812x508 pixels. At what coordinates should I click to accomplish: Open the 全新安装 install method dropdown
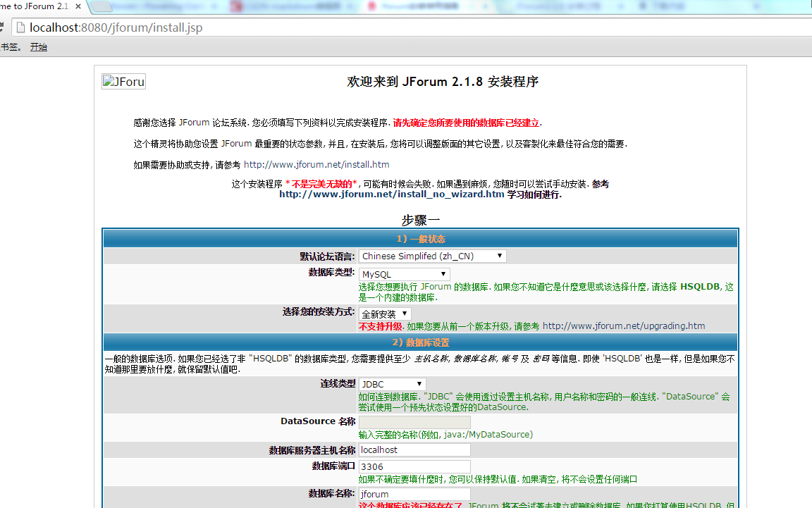point(385,314)
